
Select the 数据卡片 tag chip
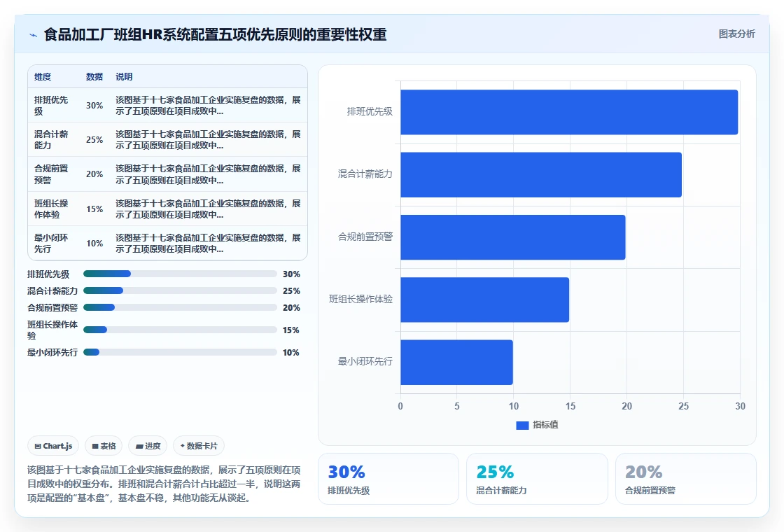pyautogui.click(x=199, y=446)
